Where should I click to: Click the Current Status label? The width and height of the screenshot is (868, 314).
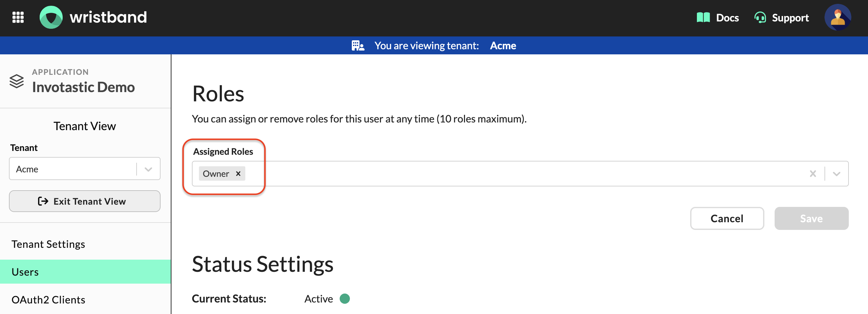pyautogui.click(x=229, y=299)
